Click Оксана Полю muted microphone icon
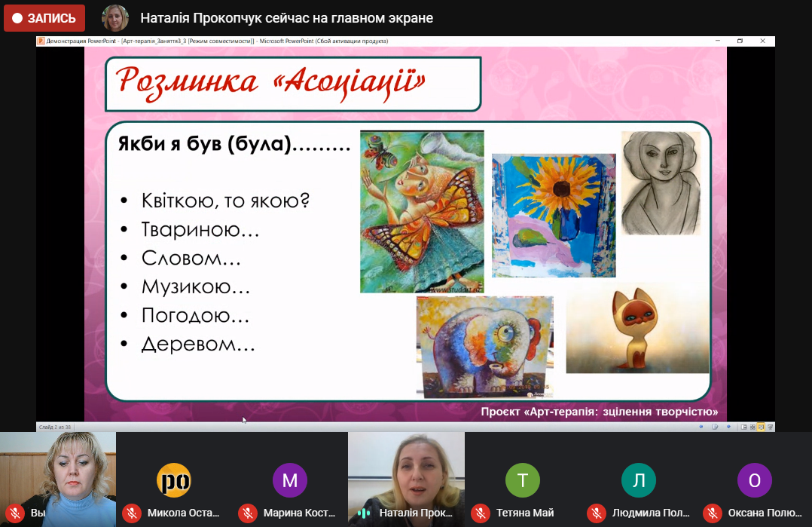The width and height of the screenshot is (812, 527). pyautogui.click(x=712, y=513)
